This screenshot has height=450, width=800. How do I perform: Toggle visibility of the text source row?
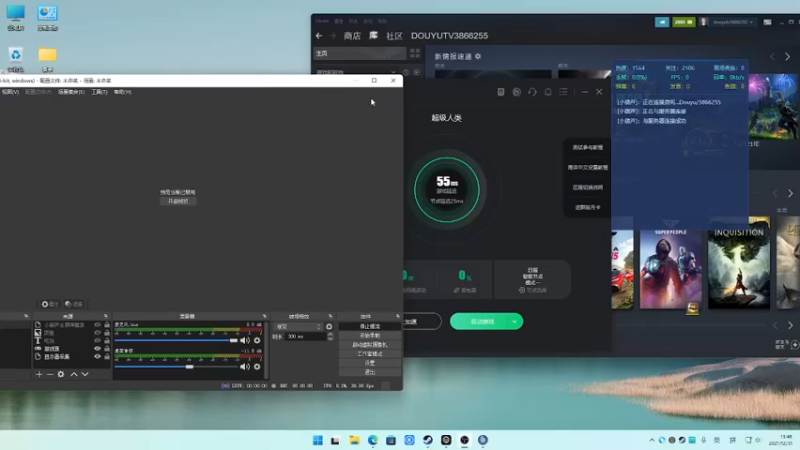pyautogui.click(x=97, y=340)
